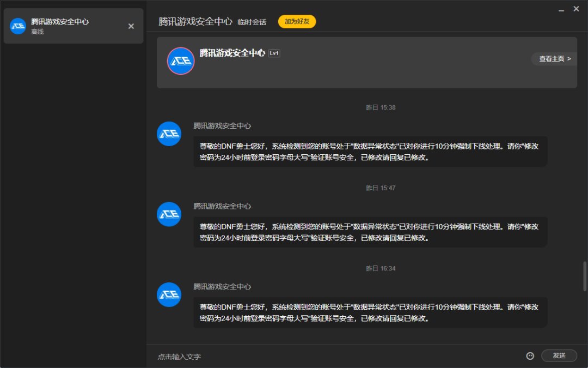Image resolution: width=588 pixels, height=368 pixels.
Task: Click the 昨日 15:47 timestamp
Action: [381, 188]
